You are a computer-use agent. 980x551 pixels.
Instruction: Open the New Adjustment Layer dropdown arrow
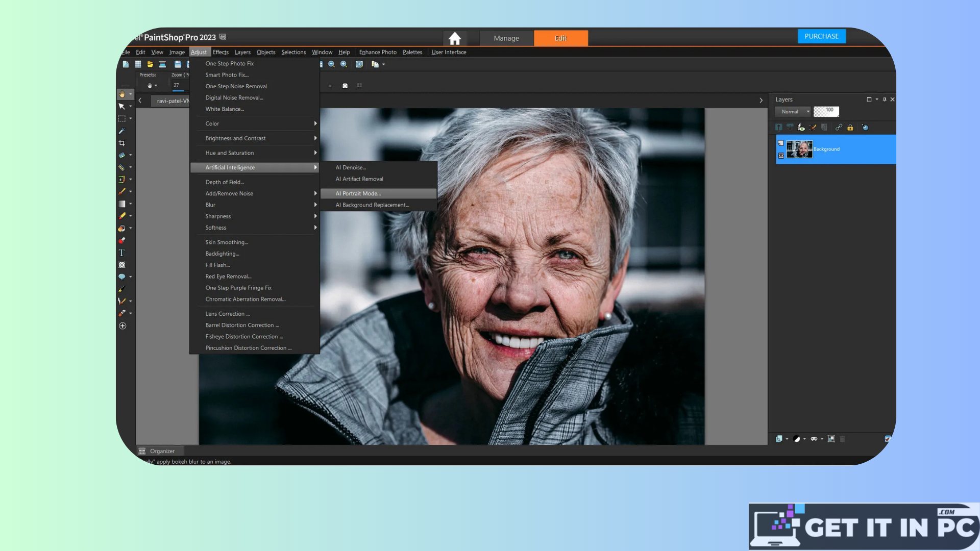805,439
